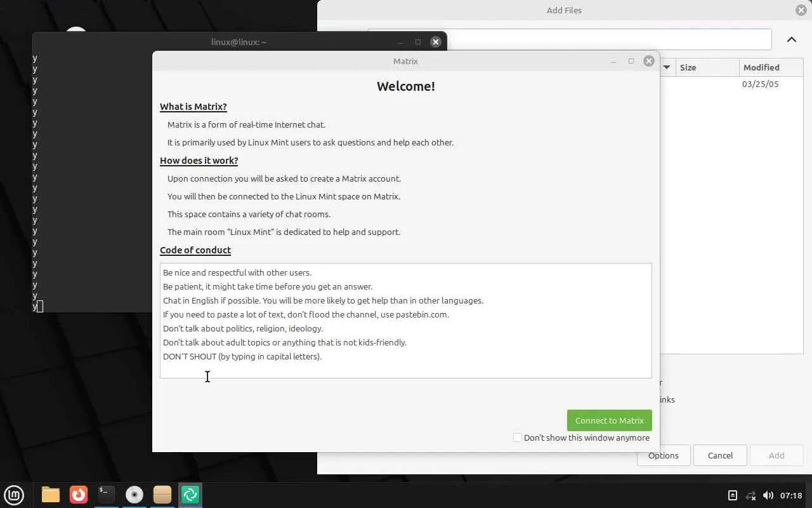Viewport: 812px width, 508px height.
Task: Click the "Welcome!" heading
Action: [x=406, y=86]
